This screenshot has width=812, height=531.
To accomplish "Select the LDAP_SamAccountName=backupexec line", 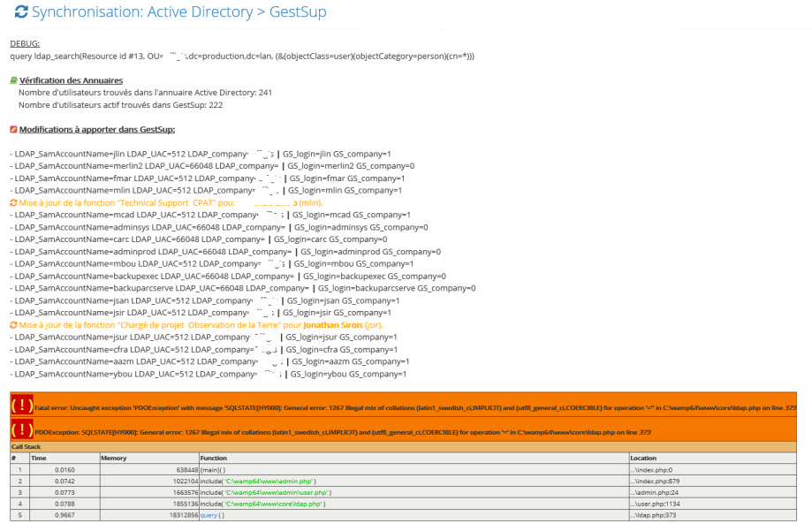I will point(228,277).
